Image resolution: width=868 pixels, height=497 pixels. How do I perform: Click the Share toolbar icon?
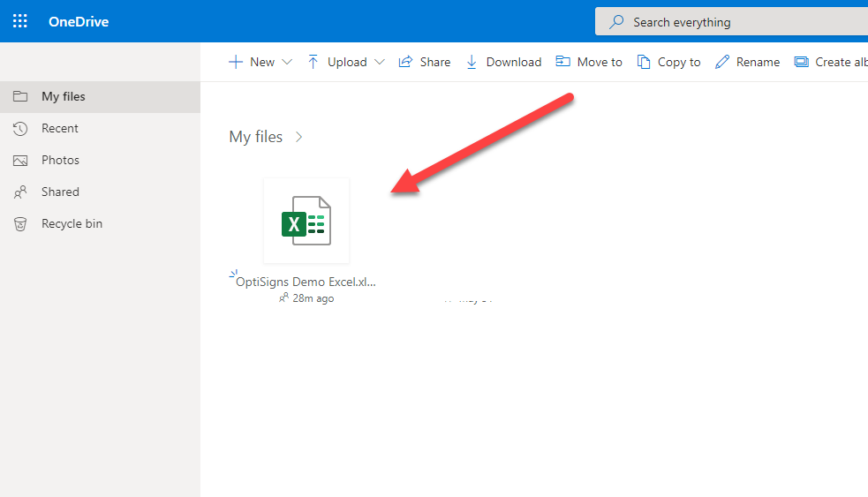(406, 62)
